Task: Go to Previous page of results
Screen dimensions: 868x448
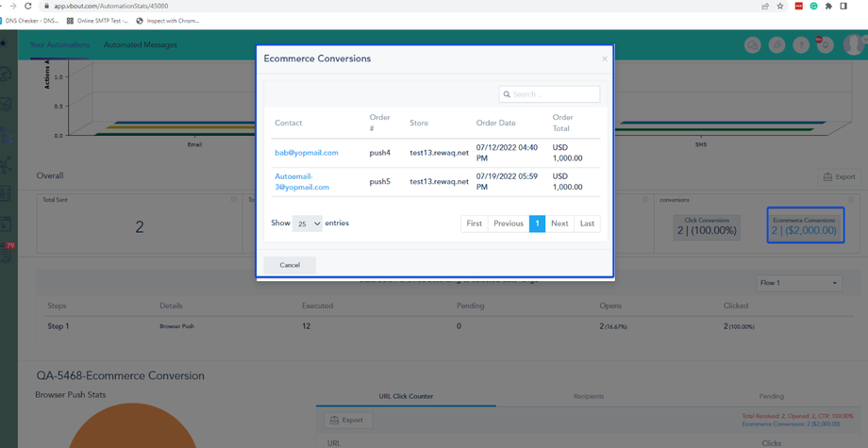Action: coord(509,224)
